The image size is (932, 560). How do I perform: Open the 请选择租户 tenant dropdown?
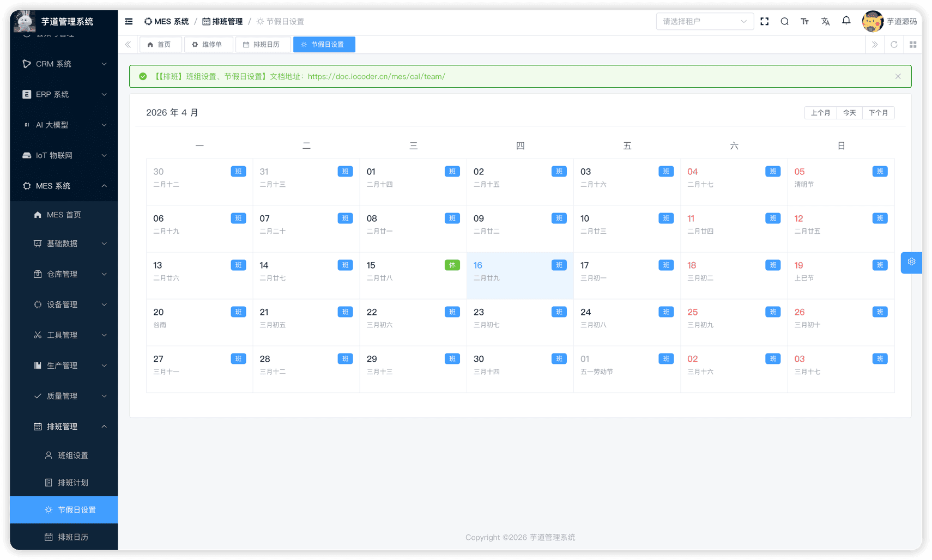click(704, 21)
